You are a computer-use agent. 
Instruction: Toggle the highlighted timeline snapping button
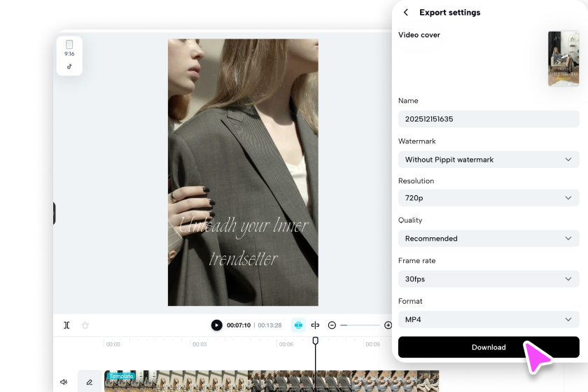point(298,325)
